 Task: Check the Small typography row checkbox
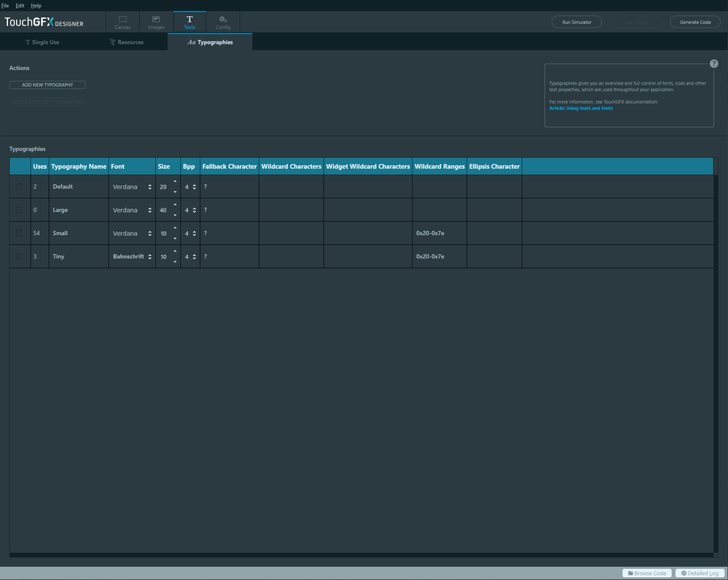(19, 233)
